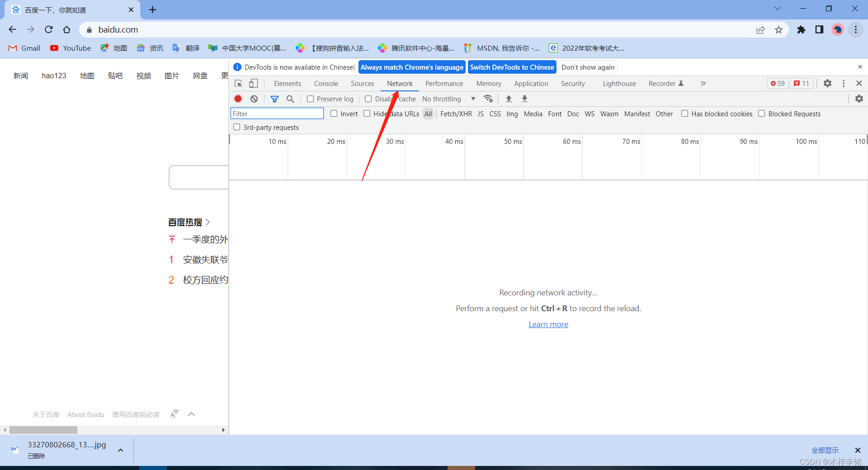868x470 pixels.
Task: Open a new browser tab
Action: (153, 9)
